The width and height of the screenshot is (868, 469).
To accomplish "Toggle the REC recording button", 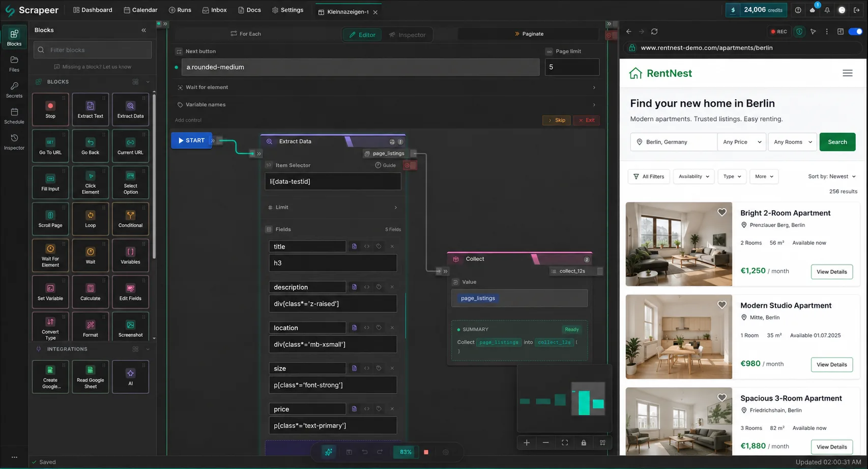I will tap(778, 32).
